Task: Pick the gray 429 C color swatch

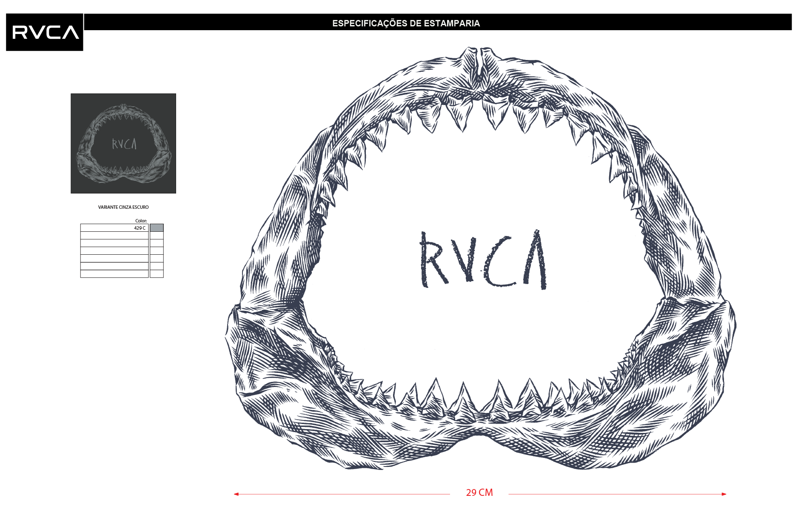Action: pyautogui.click(x=157, y=228)
